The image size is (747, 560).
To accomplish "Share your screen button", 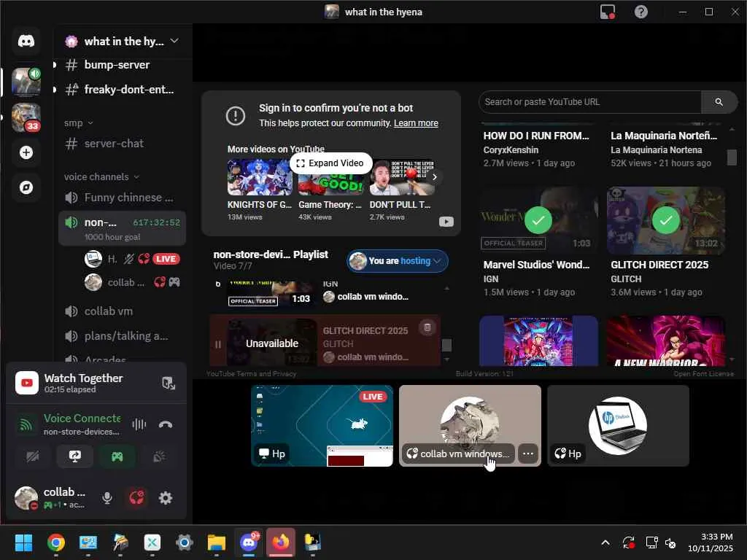I will pyautogui.click(x=75, y=456).
